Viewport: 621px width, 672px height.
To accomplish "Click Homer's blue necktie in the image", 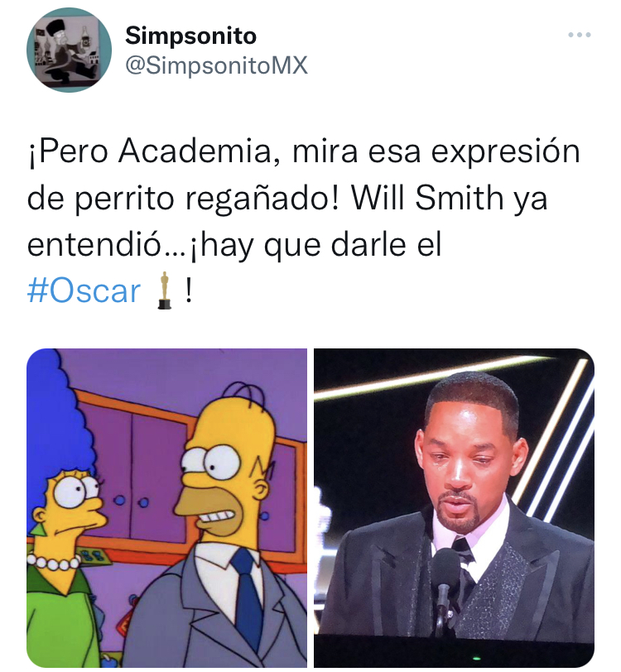I will tap(249, 600).
